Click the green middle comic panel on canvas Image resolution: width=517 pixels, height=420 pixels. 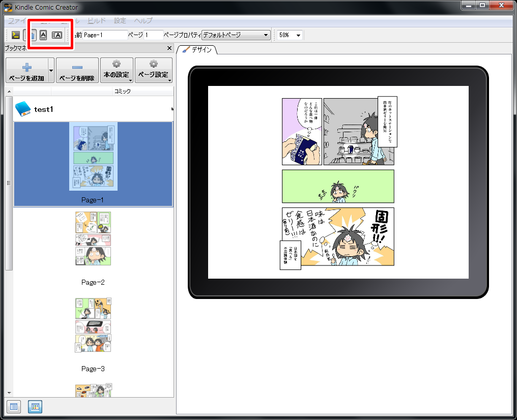click(x=338, y=187)
